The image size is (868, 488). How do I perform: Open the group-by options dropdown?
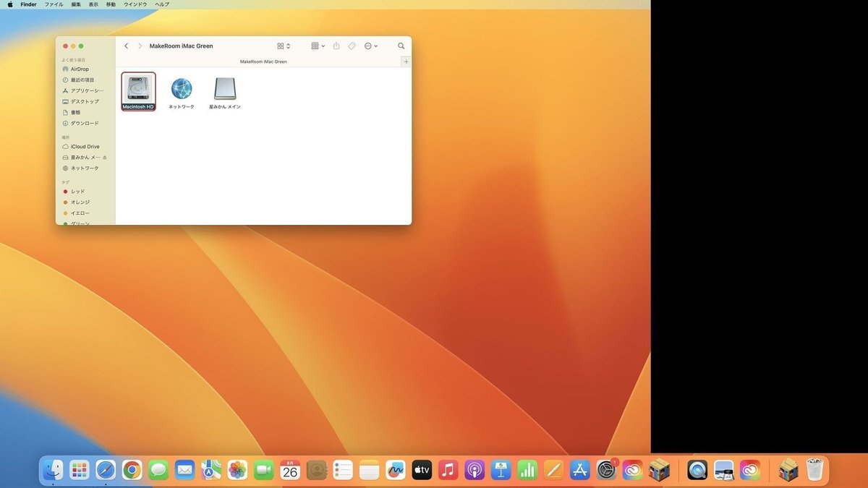pos(318,46)
